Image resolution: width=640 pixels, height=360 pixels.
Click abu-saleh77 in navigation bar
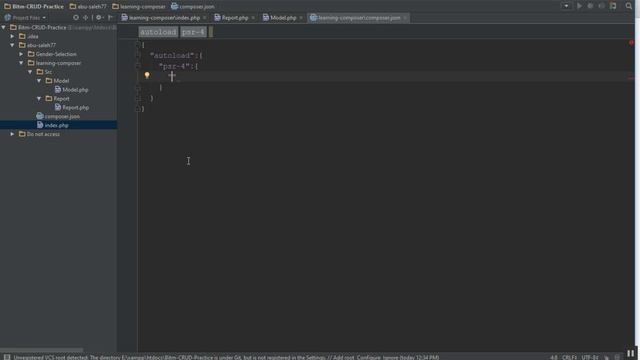coord(88,7)
